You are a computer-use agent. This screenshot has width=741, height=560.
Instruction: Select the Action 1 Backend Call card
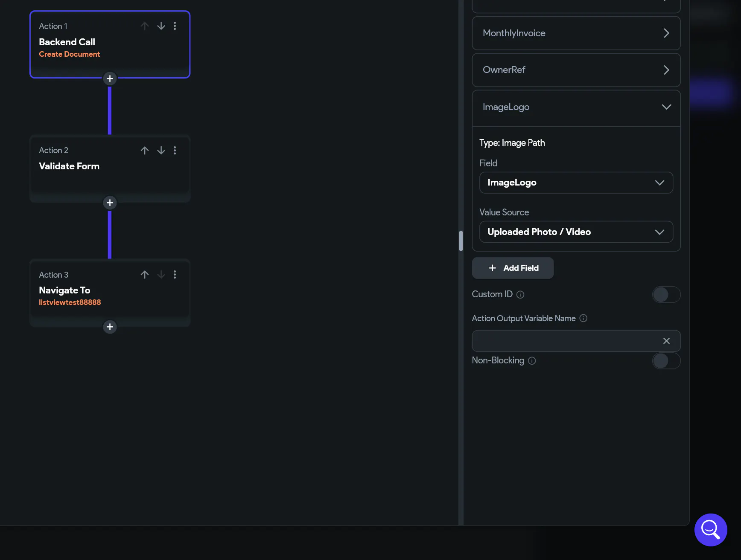(110, 44)
